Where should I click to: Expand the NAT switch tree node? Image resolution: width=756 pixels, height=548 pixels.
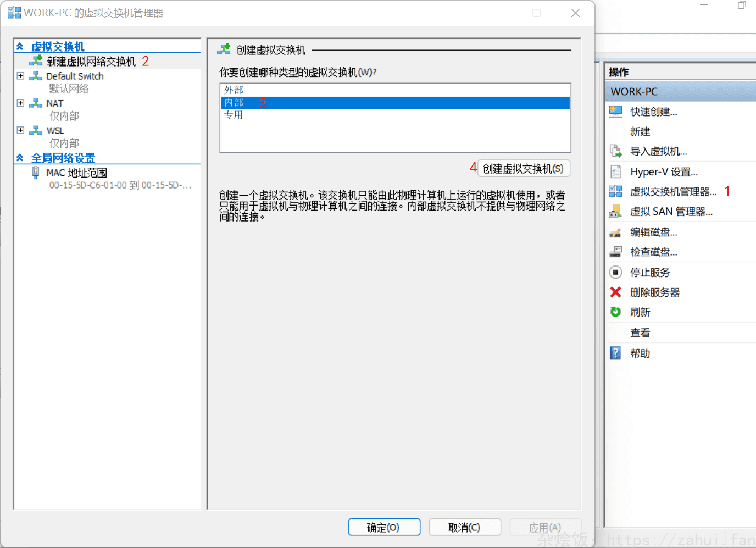20,103
